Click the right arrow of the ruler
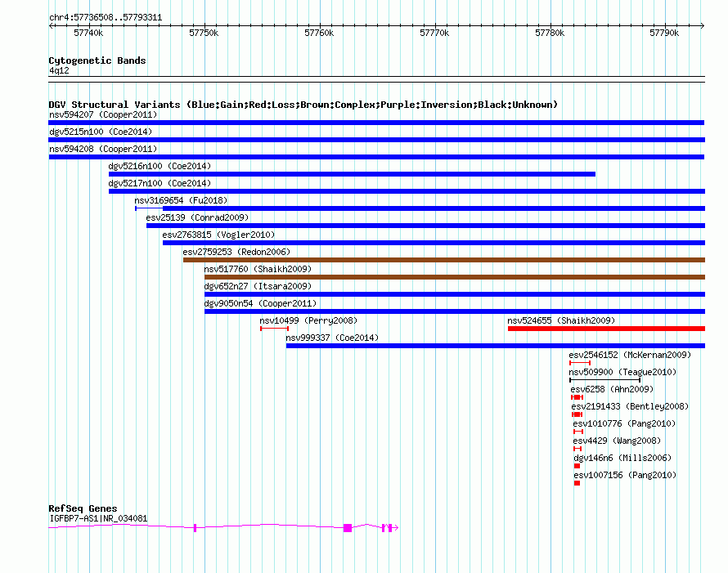 pyautogui.click(x=702, y=26)
